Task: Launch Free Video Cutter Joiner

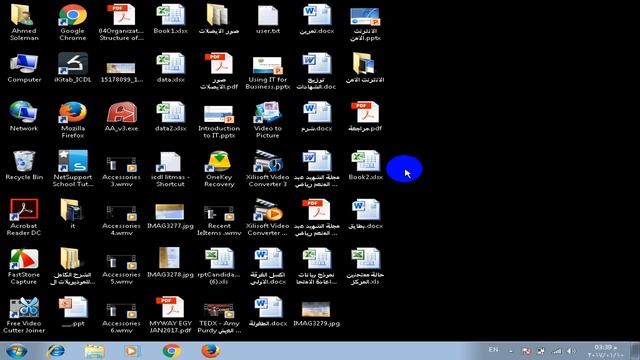Action: (24, 315)
